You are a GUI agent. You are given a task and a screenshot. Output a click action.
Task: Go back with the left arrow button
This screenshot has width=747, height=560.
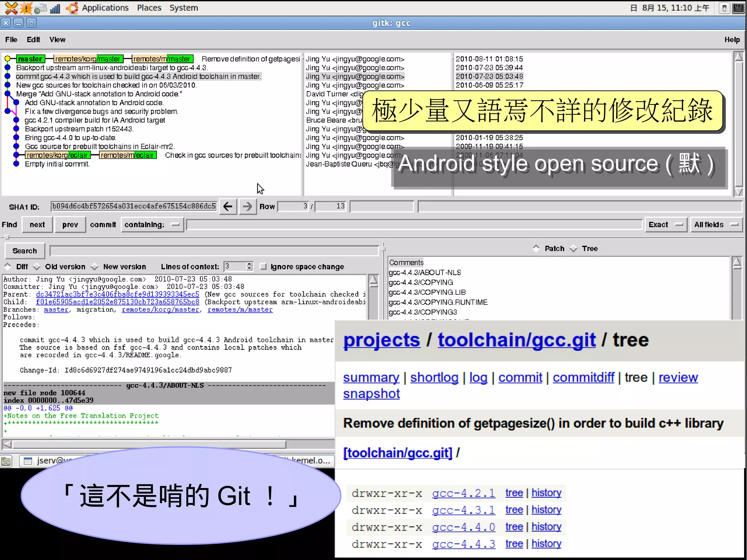(x=228, y=206)
